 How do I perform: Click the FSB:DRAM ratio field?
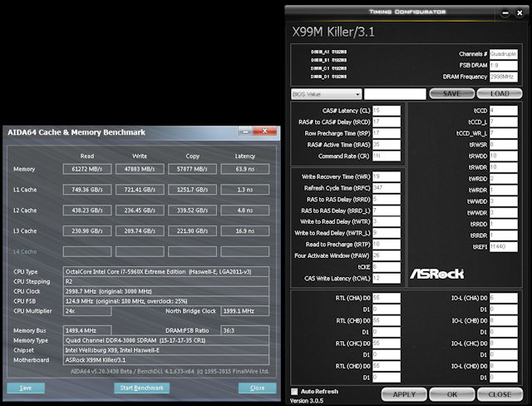(x=504, y=65)
